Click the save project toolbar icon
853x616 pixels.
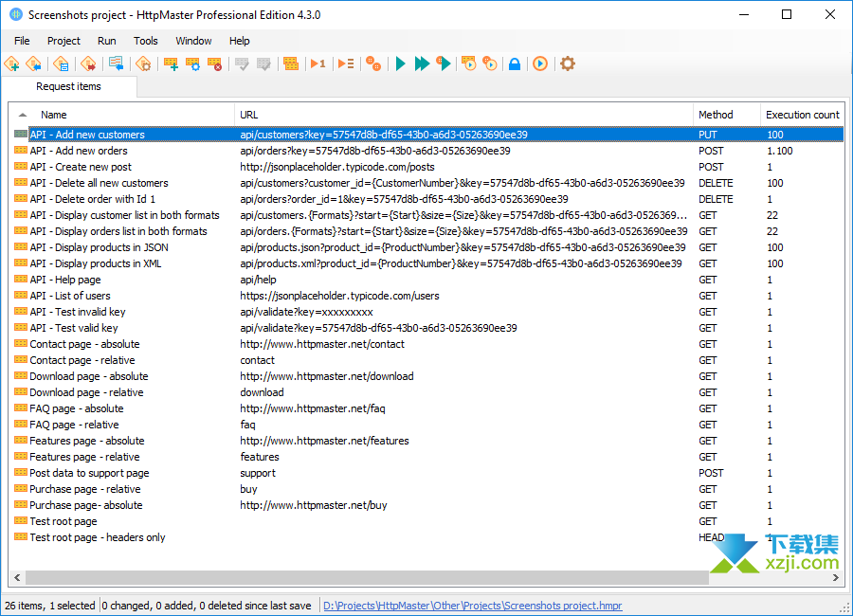tap(61, 63)
